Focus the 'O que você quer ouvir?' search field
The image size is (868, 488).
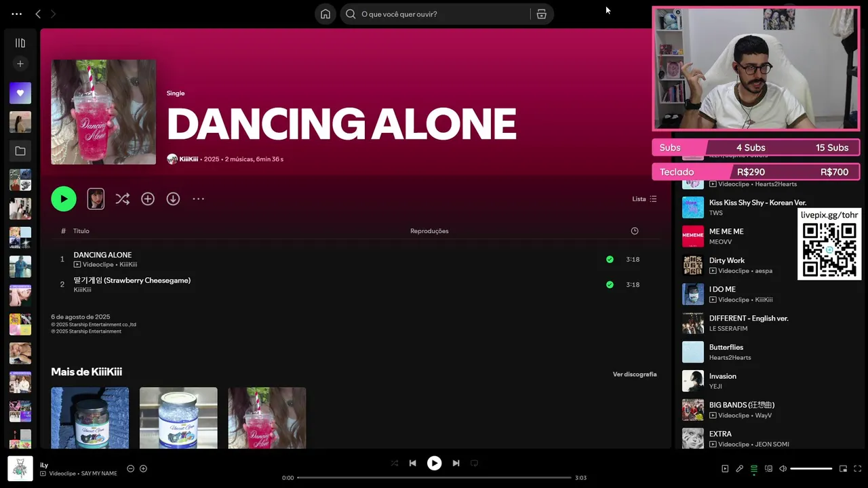pyautogui.click(x=435, y=14)
